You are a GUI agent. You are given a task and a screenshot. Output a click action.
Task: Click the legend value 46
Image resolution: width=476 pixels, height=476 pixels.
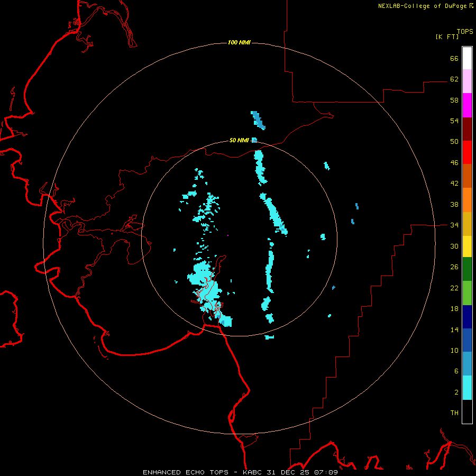[x=454, y=163]
